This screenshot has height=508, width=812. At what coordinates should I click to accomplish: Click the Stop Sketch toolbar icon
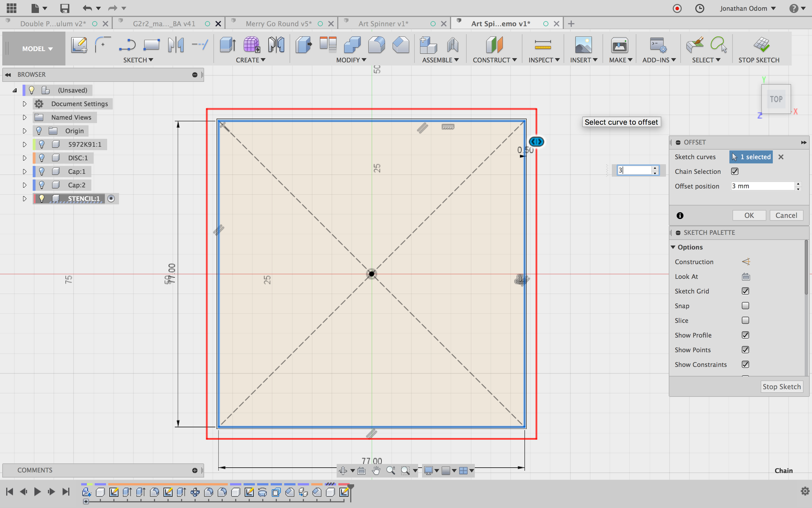click(761, 45)
